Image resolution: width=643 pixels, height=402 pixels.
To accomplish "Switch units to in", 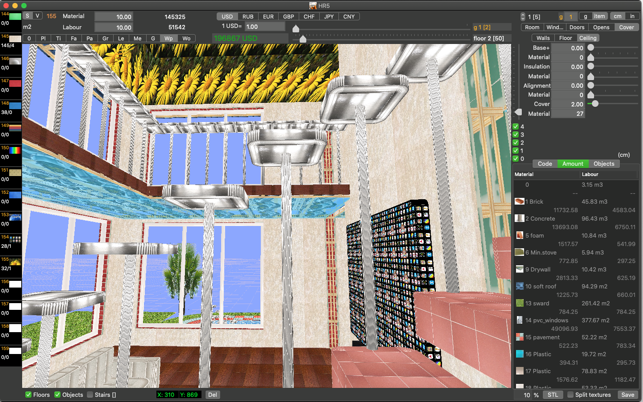I will pyautogui.click(x=632, y=16).
